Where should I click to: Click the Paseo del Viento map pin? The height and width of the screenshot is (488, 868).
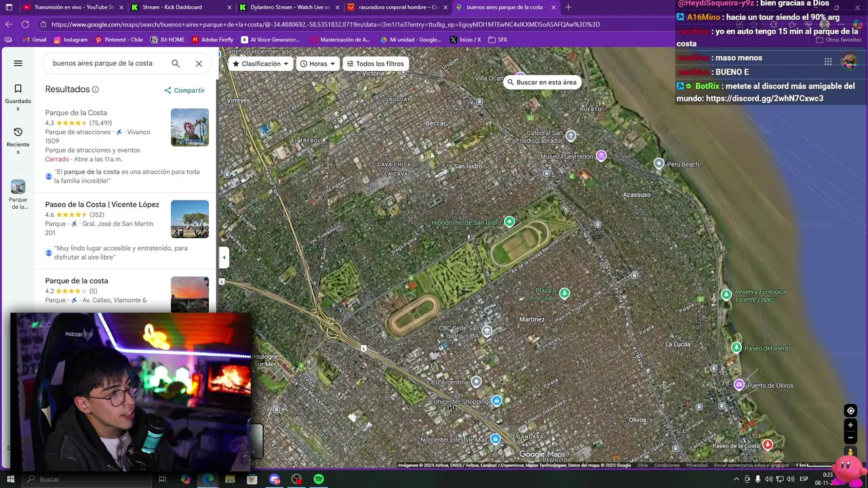point(736,348)
